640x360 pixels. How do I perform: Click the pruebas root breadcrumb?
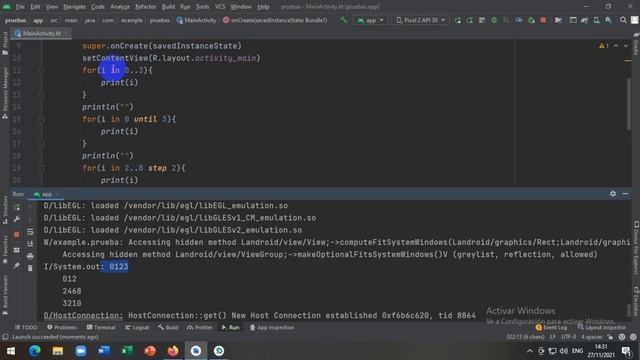click(16, 20)
